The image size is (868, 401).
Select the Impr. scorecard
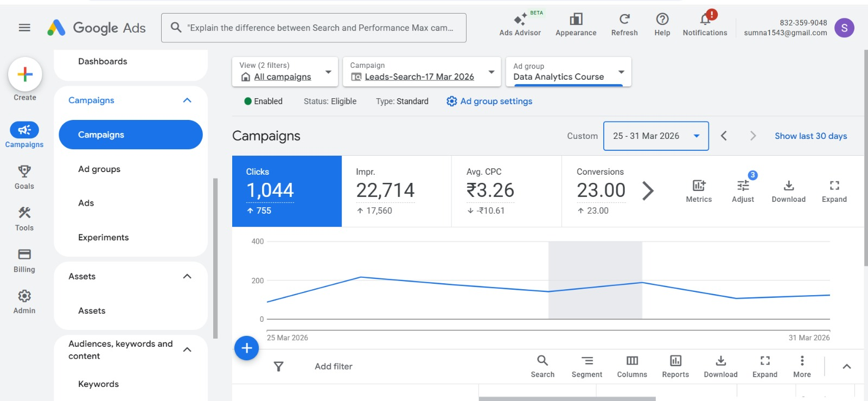tap(397, 191)
